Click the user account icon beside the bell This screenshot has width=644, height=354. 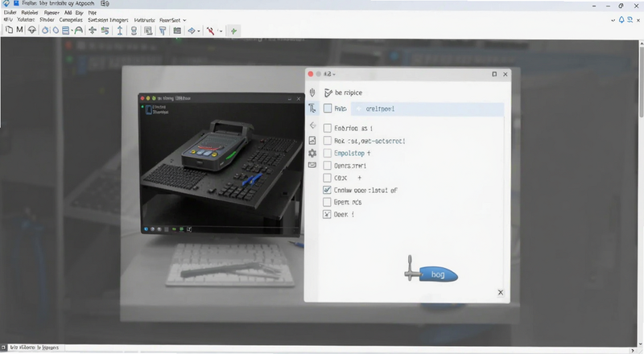point(630,20)
